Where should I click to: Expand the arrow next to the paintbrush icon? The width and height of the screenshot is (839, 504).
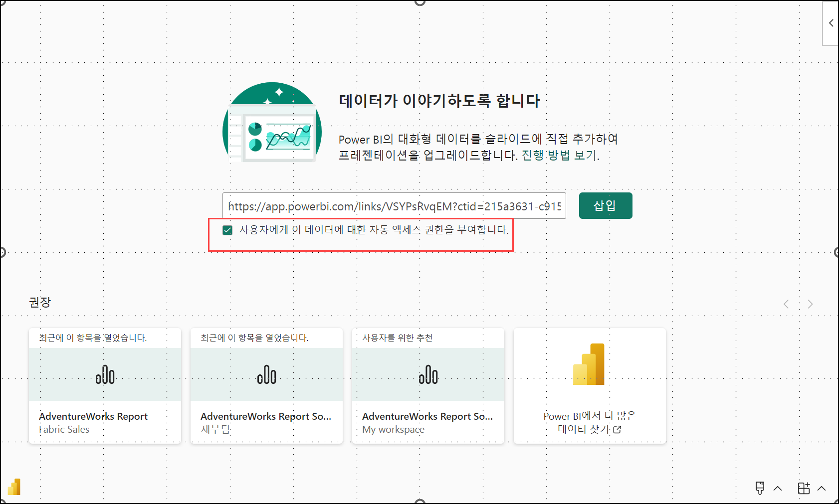[778, 489]
